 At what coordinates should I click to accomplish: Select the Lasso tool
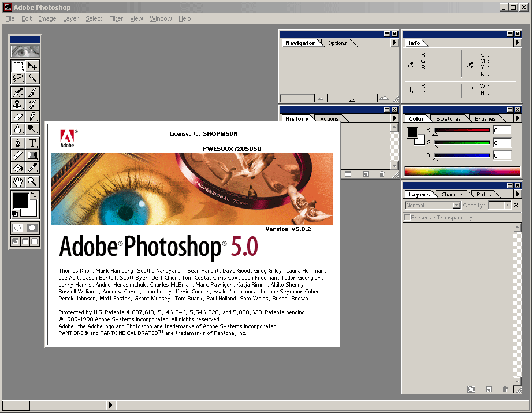(18, 78)
